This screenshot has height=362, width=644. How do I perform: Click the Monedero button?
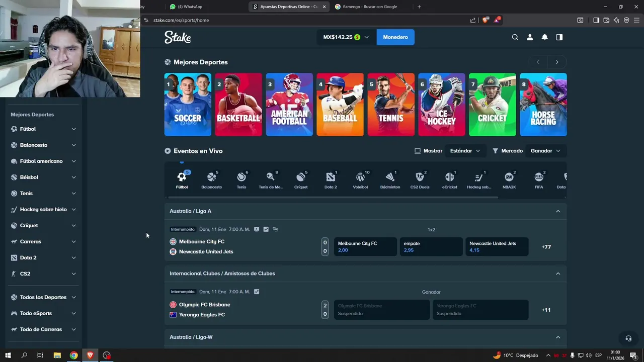(x=395, y=37)
